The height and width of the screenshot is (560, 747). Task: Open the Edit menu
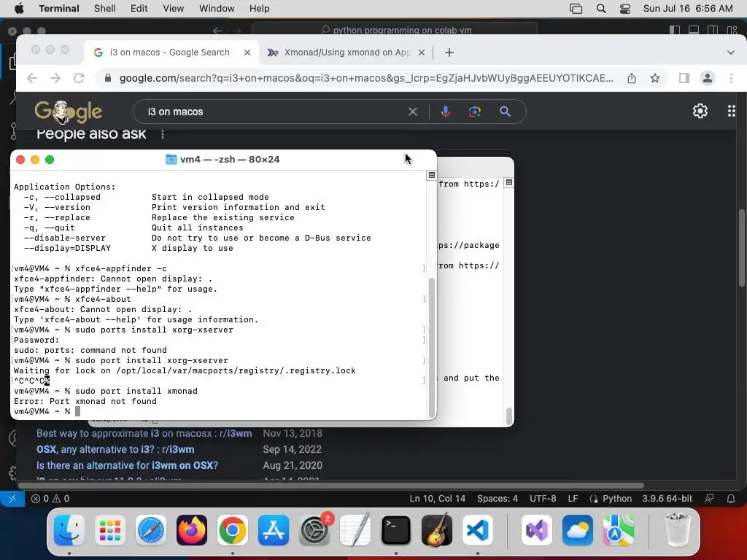point(139,8)
